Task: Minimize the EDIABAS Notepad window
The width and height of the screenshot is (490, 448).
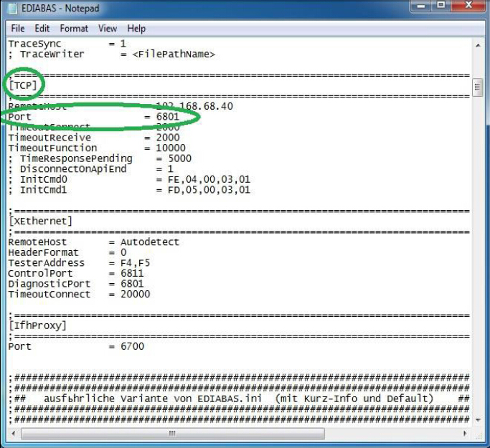Action: [x=421, y=6]
